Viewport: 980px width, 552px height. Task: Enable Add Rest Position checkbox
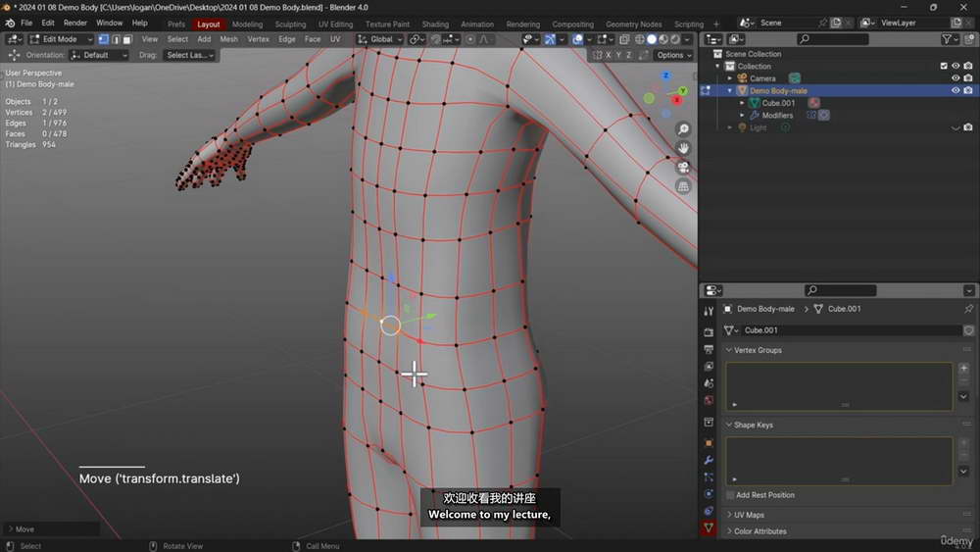(x=730, y=495)
